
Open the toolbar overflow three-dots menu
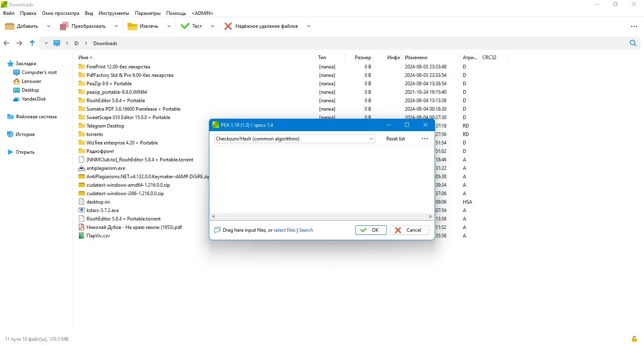pyautogui.click(x=634, y=26)
